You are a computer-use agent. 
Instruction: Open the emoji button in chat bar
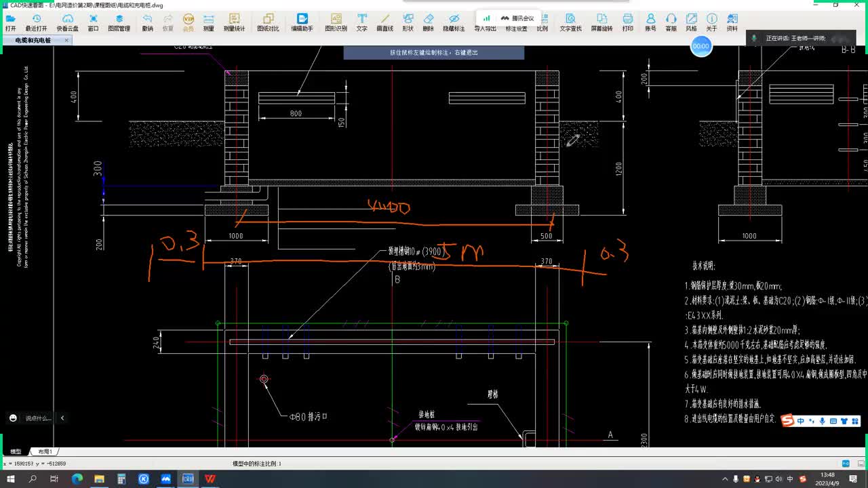point(13,418)
